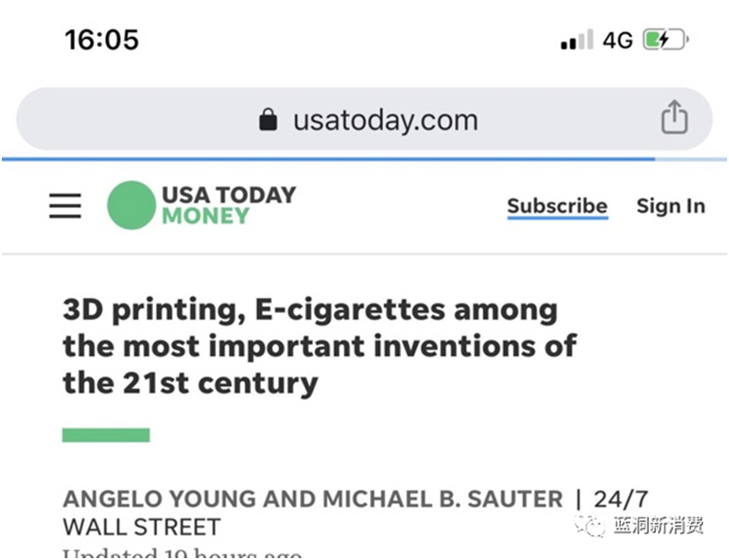Click the USA TODAY wordmark
729x560 pixels.
click(x=229, y=195)
